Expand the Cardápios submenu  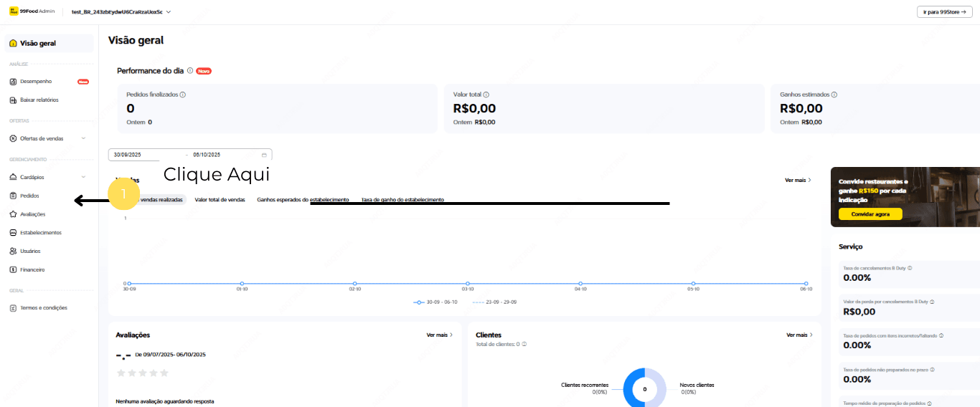(83, 177)
